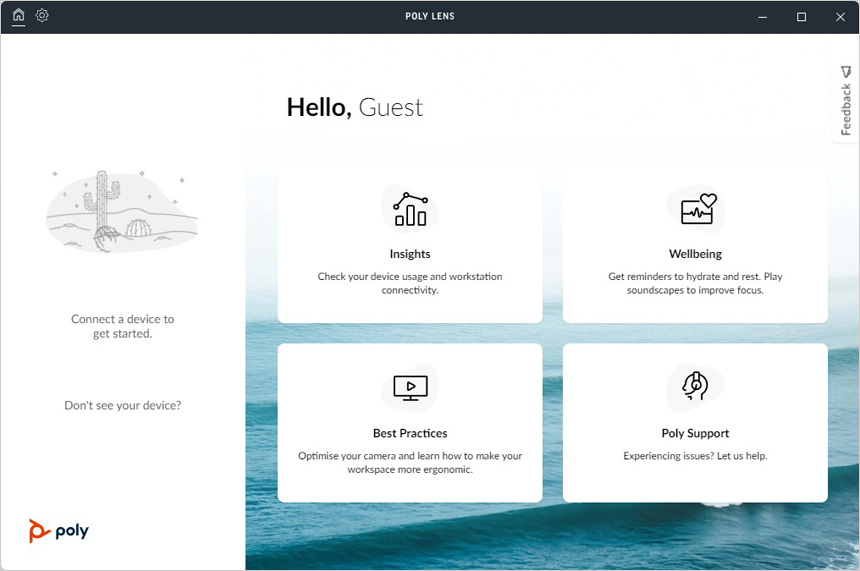The width and height of the screenshot is (860, 571).
Task: Click the cactus desert illustration
Action: [122, 211]
